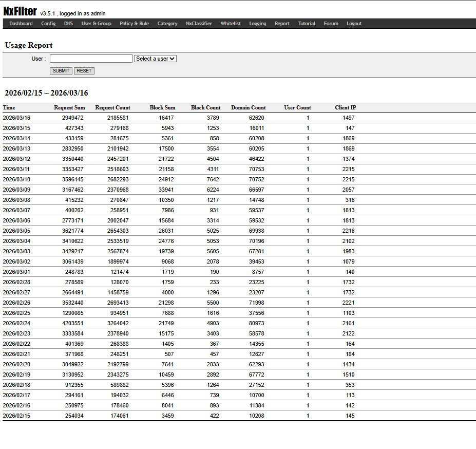Image resolution: width=476 pixels, height=449 pixels.
Task: Click the Report menu item
Action: [x=282, y=24]
